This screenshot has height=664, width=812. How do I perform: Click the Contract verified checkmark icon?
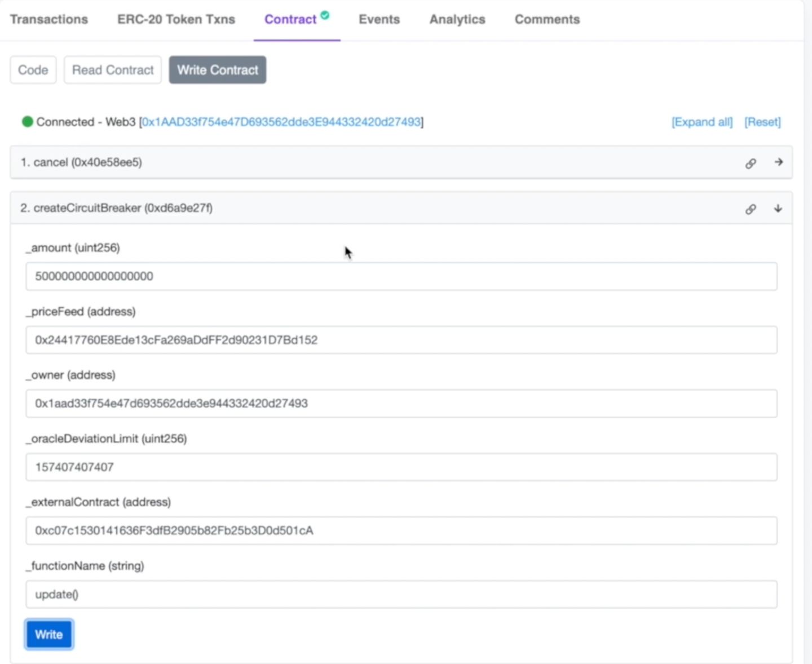coord(325,15)
